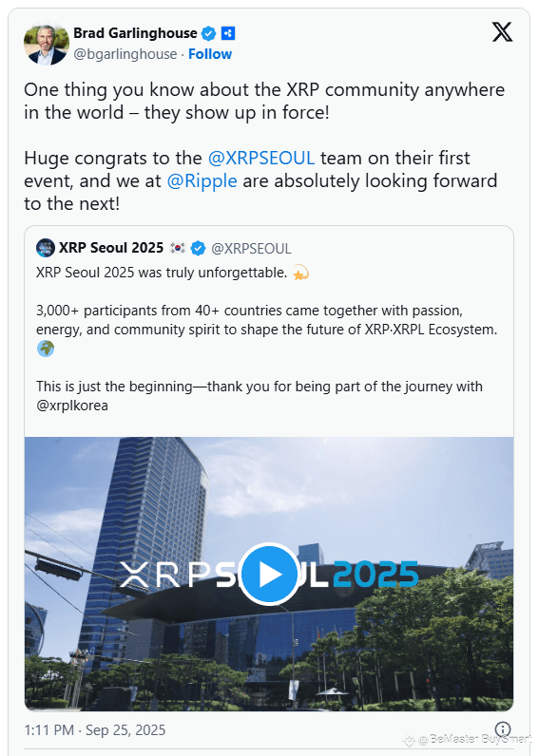Image resolution: width=539 pixels, height=756 pixels.
Task: Open the info icon near the timestamp
Action: [503, 728]
